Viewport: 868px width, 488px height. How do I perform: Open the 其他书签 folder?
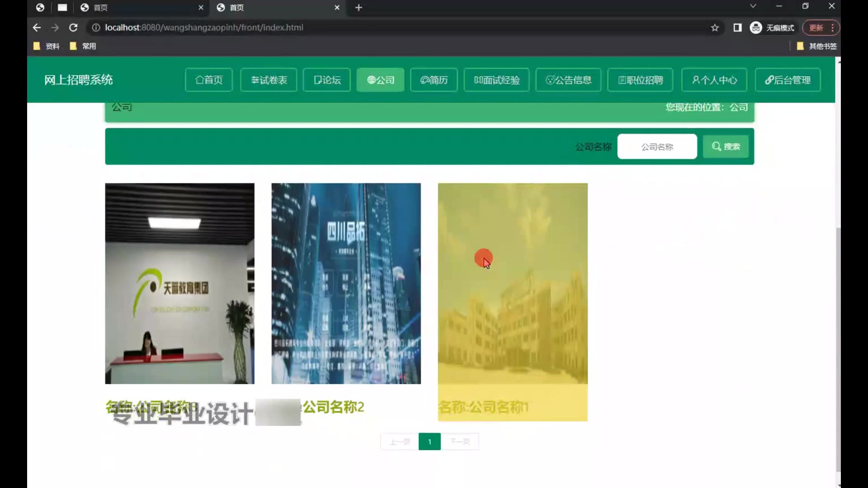point(817,46)
